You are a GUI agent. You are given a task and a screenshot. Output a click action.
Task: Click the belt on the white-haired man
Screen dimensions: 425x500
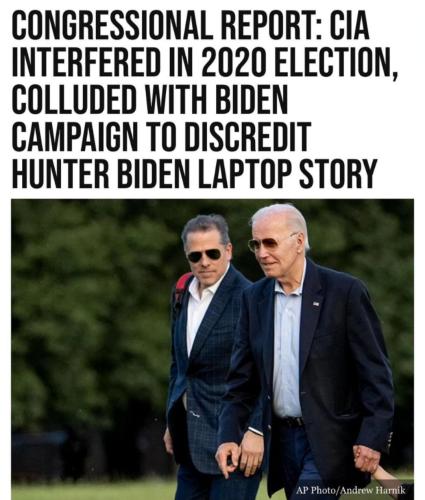click(x=289, y=421)
